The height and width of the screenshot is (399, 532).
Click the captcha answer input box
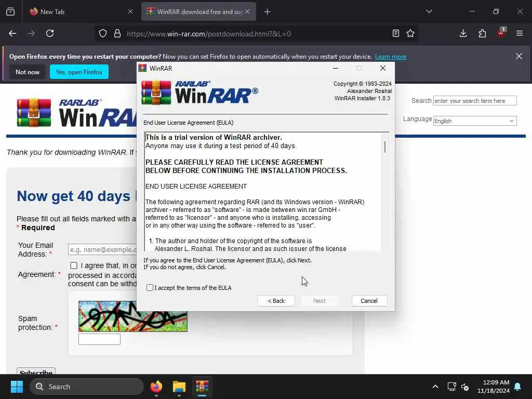click(x=99, y=339)
